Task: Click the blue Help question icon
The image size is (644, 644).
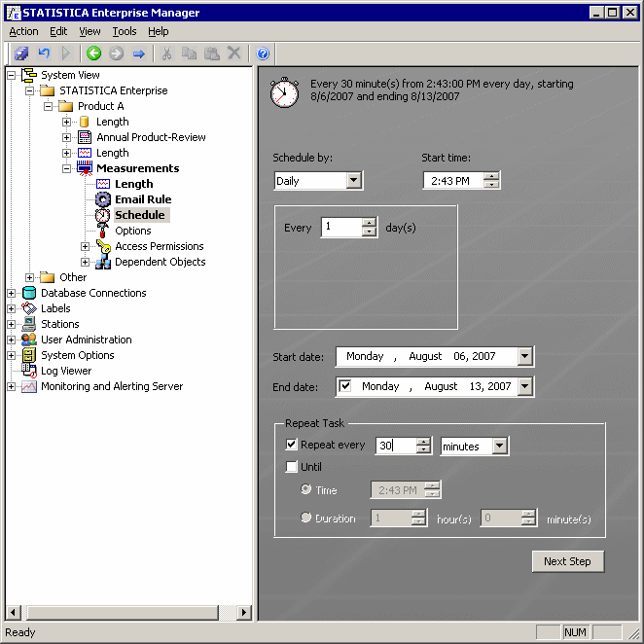Action: pos(263,54)
